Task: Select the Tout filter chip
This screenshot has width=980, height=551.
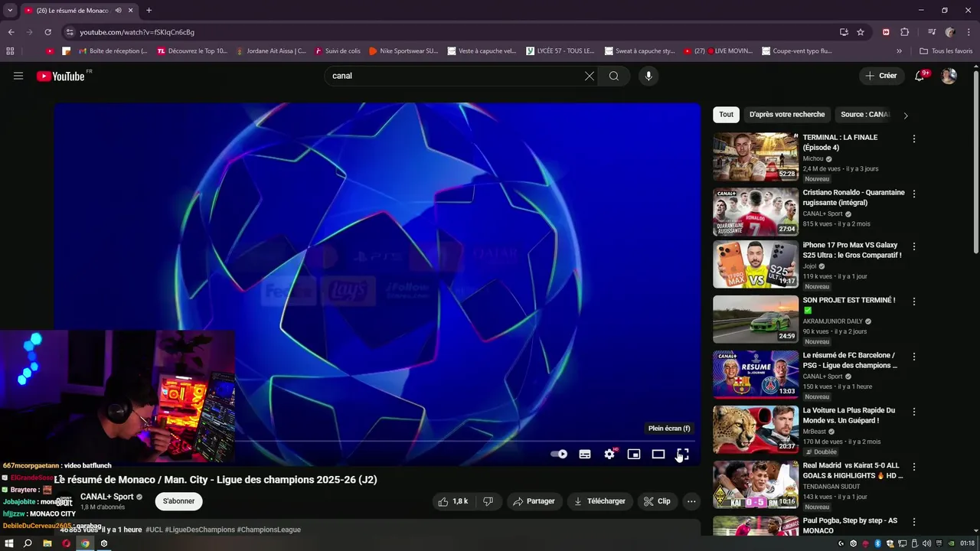Action: click(x=726, y=115)
